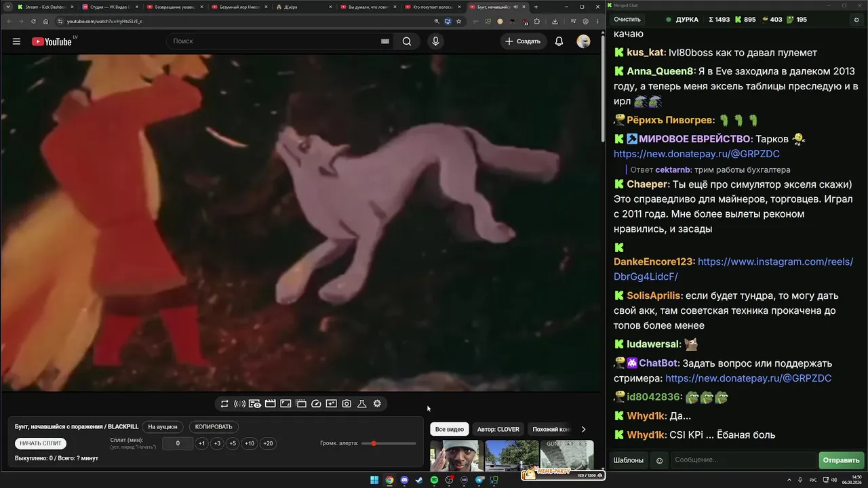This screenshot has width=868, height=488.
Task: Reload the page in browser
Action: coord(33,21)
